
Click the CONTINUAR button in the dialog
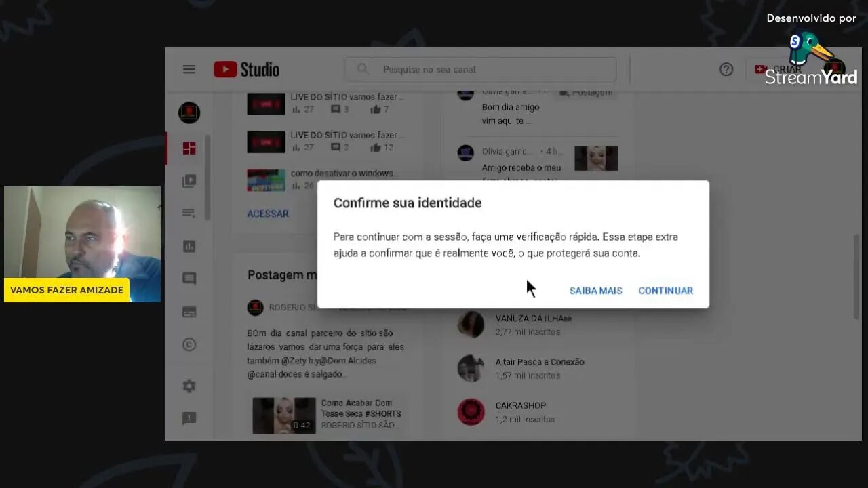click(665, 291)
